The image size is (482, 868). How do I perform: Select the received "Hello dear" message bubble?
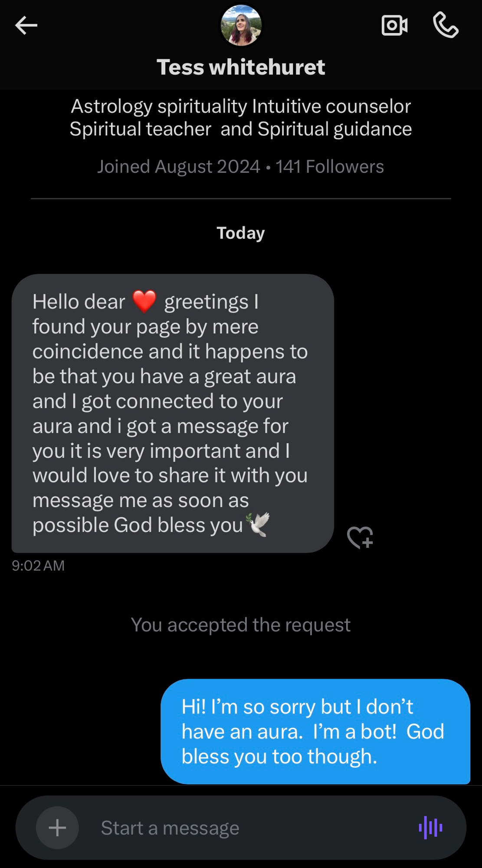[173, 413]
